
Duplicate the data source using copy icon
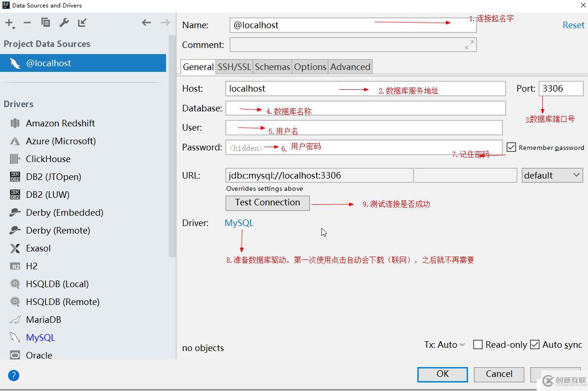45,23
